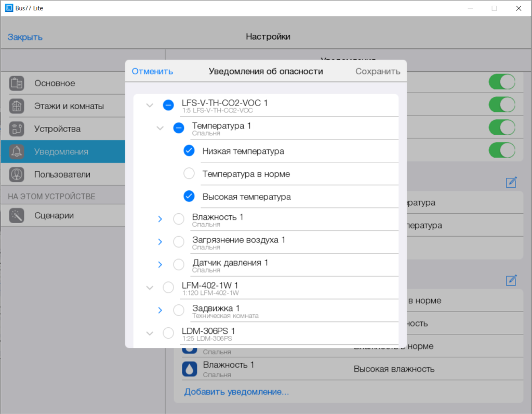Click the blue humidity drop icon
Viewport: 532px width, 414px height.
coord(190,369)
